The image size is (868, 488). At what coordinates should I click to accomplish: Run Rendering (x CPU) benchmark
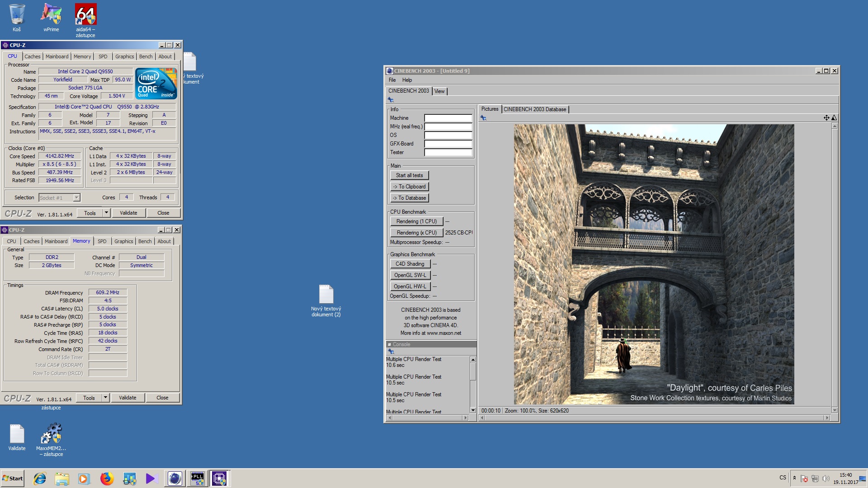coord(416,233)
